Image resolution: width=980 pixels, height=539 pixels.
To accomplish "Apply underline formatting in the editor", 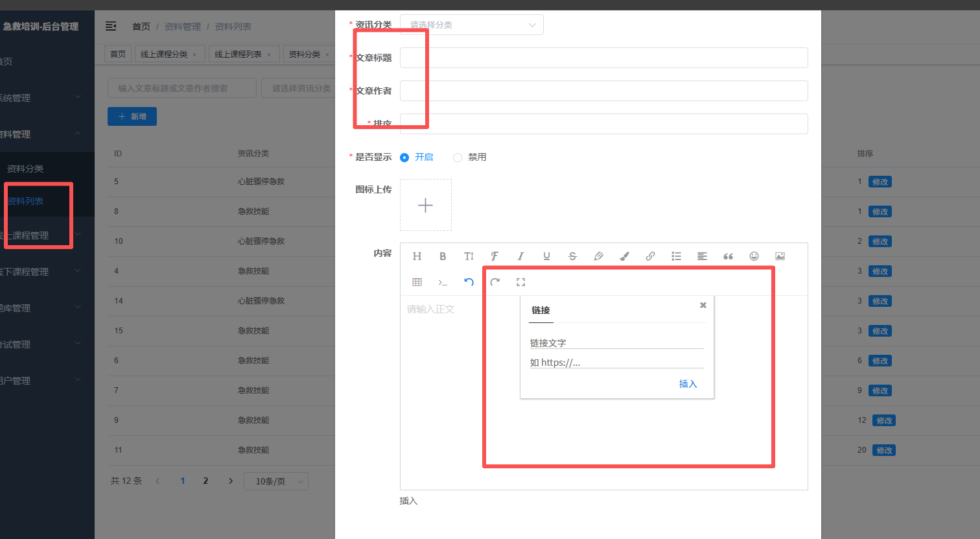I will tap(546, 256).
